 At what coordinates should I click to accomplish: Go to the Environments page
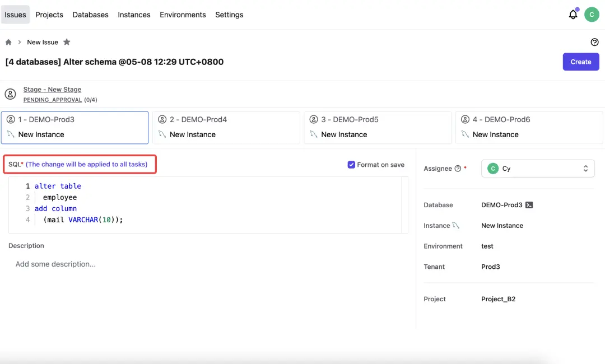click(x=183, y=15)
